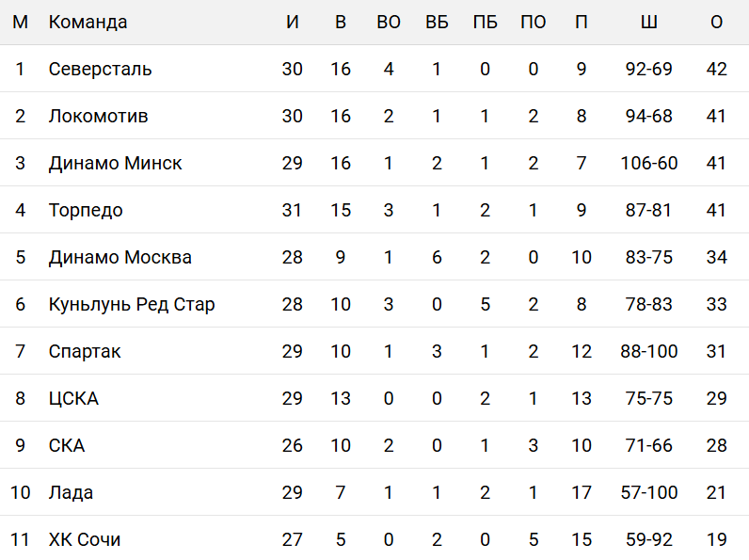749x560 pixels.
Task: Sort by the ПБ column header
Action: click(x=485, y=22)
